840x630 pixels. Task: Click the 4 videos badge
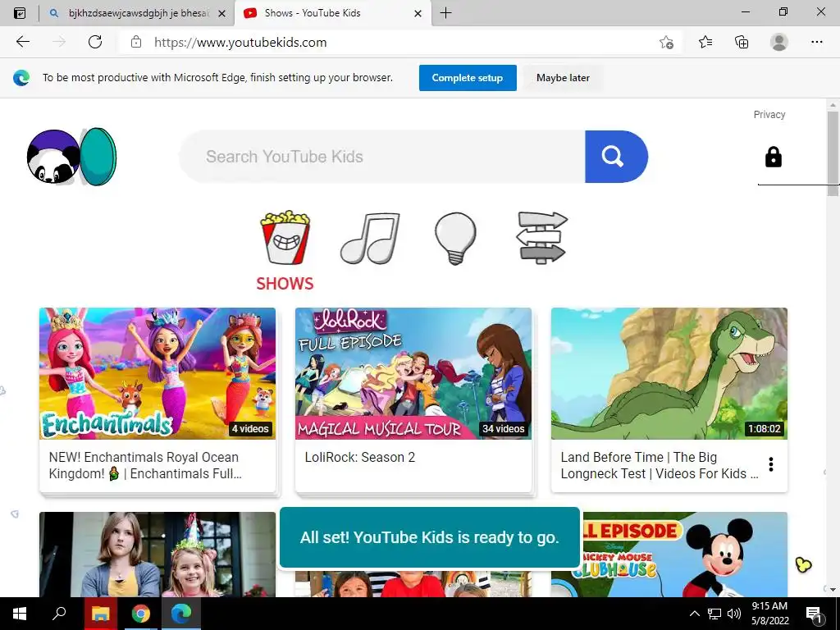pos(250,428)
